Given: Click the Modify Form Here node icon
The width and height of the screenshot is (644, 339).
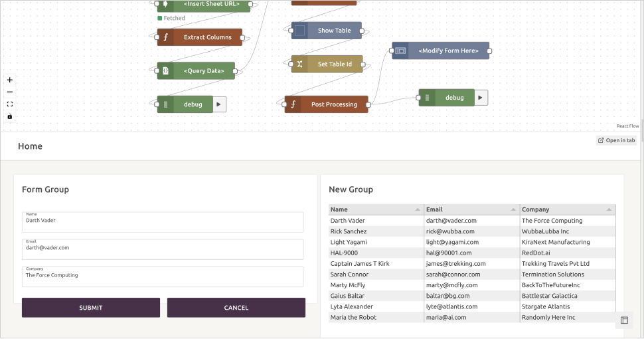Looking at the screenshot, I should 400,51.
